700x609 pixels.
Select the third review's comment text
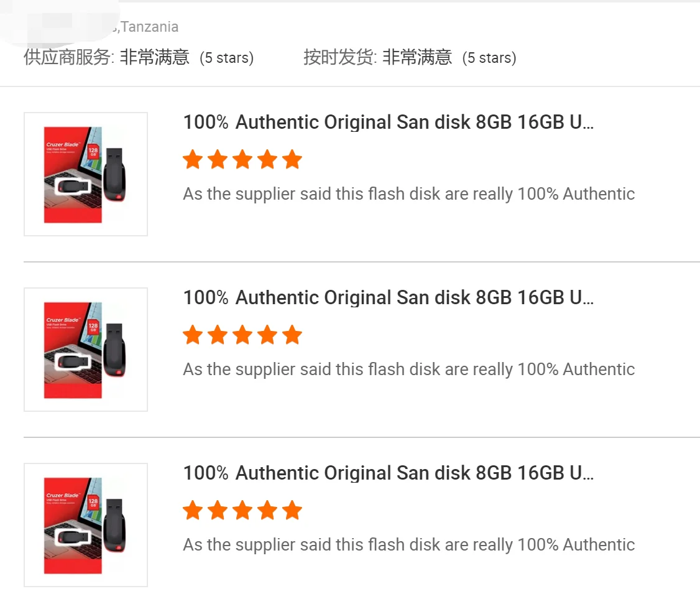pyautogui.click(x=408, y=545)
